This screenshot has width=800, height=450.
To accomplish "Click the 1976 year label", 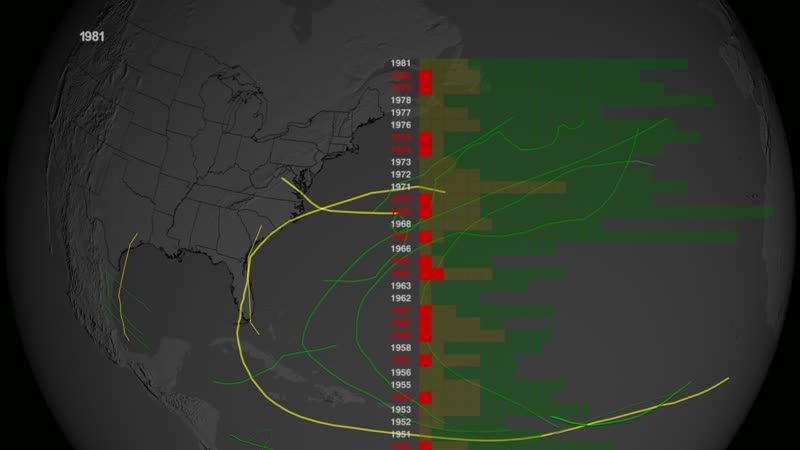I will tap(401, 125).
